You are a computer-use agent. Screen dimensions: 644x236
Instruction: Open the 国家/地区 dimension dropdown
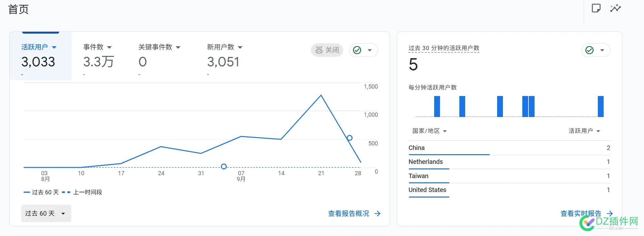429,131
